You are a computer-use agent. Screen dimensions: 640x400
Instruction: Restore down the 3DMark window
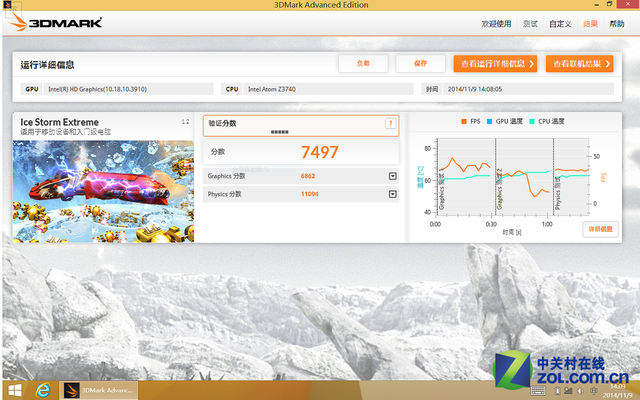coord(609,4)
